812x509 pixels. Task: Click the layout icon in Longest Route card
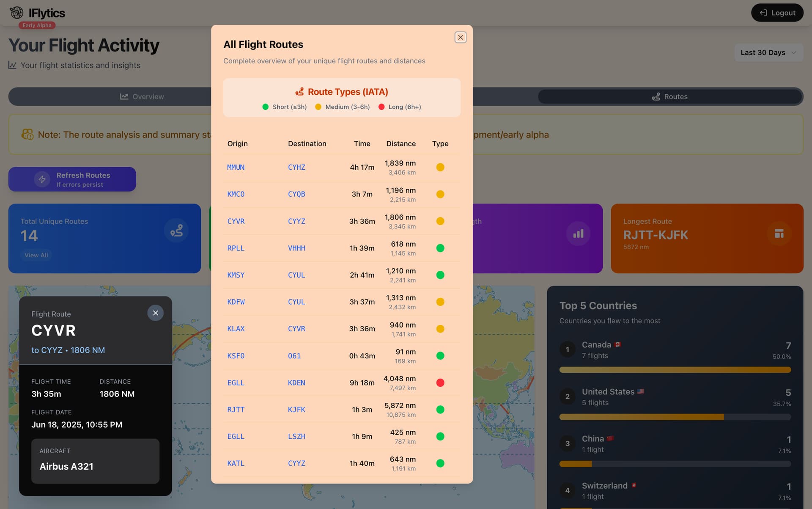tap(779, 234)
